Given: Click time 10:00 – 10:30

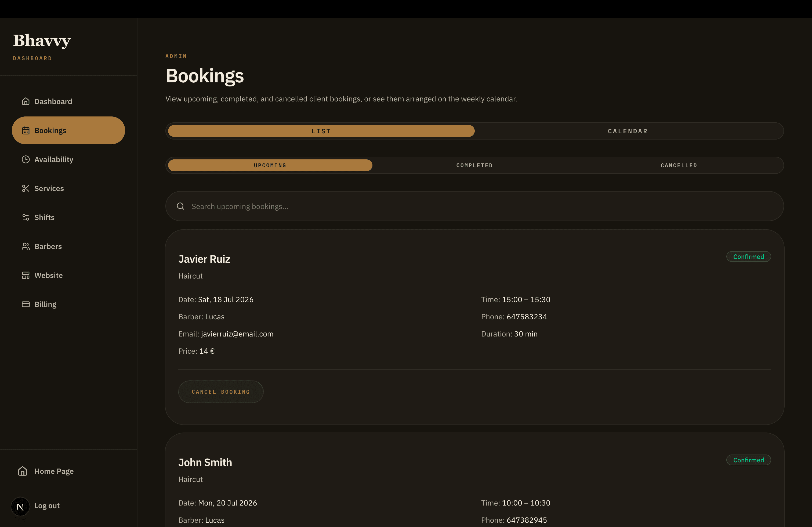Looking at the screenshot, I should pyautogui.click(x=526, y=503).
